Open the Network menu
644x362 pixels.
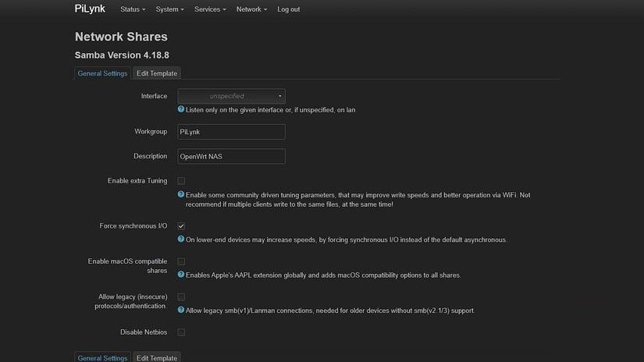pos(251,9)
